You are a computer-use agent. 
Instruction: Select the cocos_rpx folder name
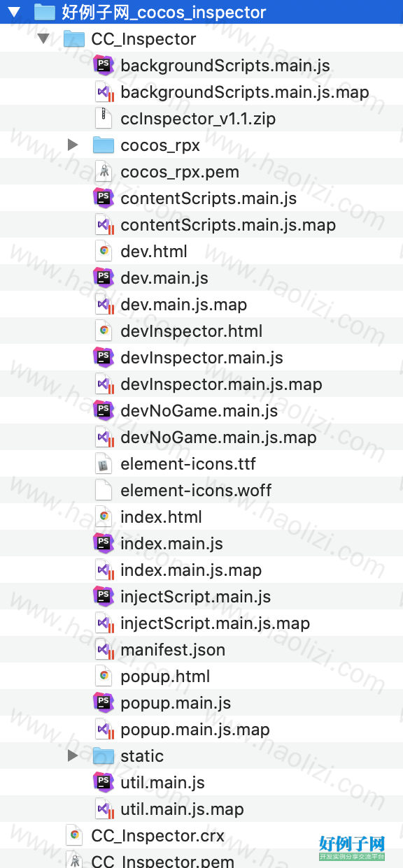tap(160, 145)
